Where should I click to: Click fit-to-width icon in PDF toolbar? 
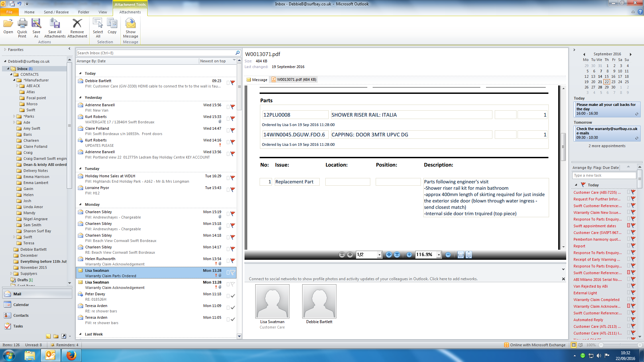461,255
